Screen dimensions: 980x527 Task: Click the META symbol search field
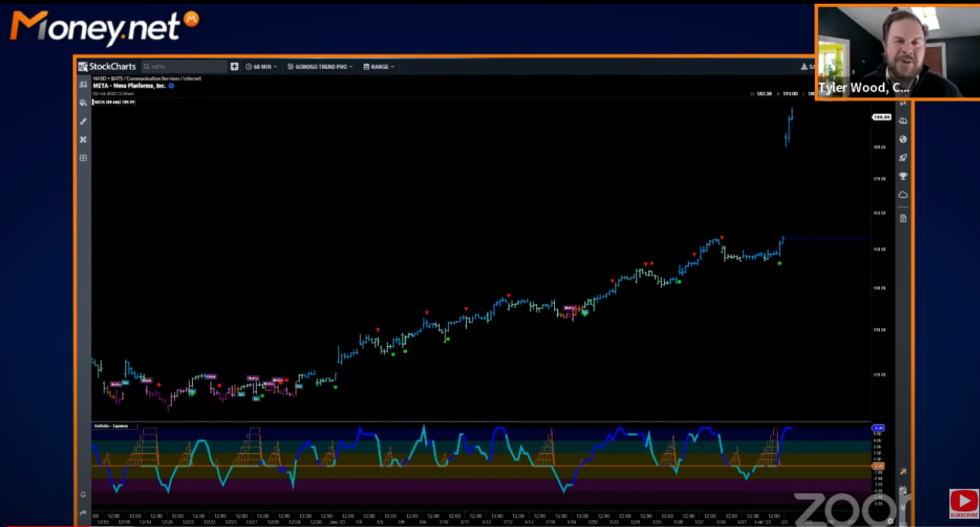[x=184, y=67]
